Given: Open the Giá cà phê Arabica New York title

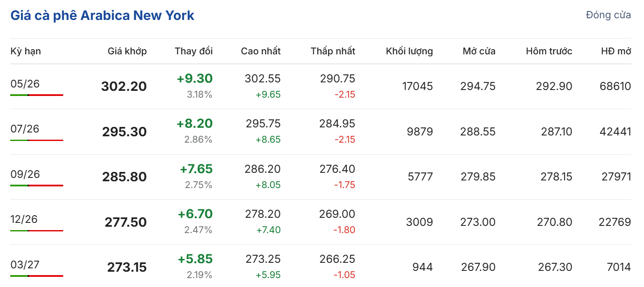Looking at the screenshot, I should click(102, 16).
